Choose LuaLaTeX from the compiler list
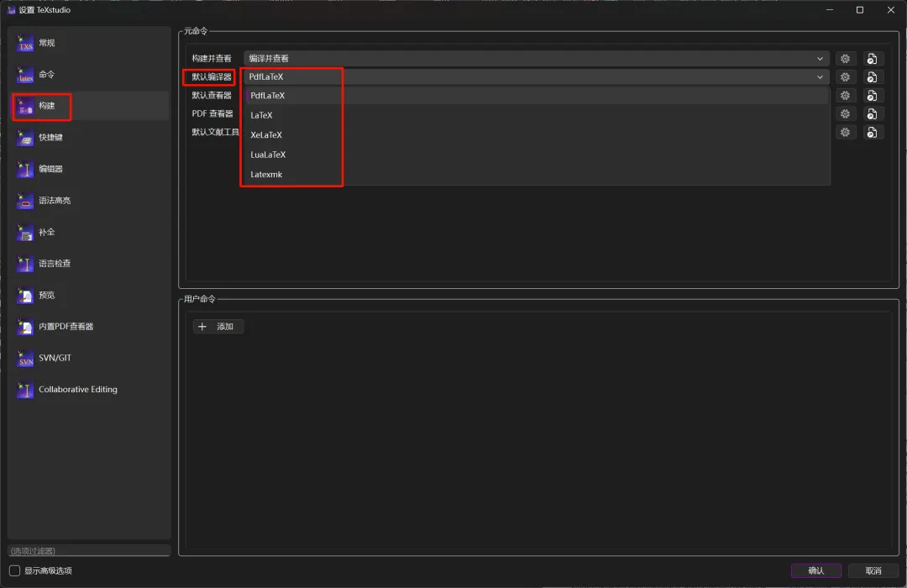 tap(538, 155)
